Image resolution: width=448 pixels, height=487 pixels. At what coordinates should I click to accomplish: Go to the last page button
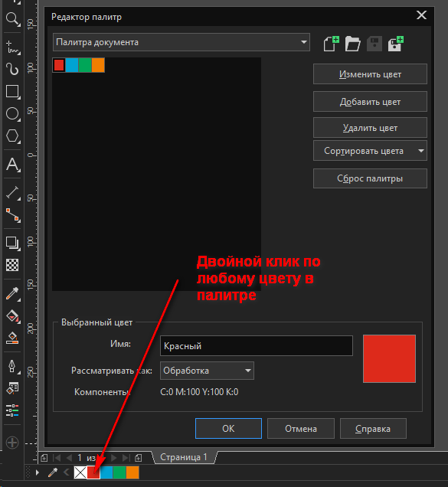pyautogui.click(x=126, y=457)
